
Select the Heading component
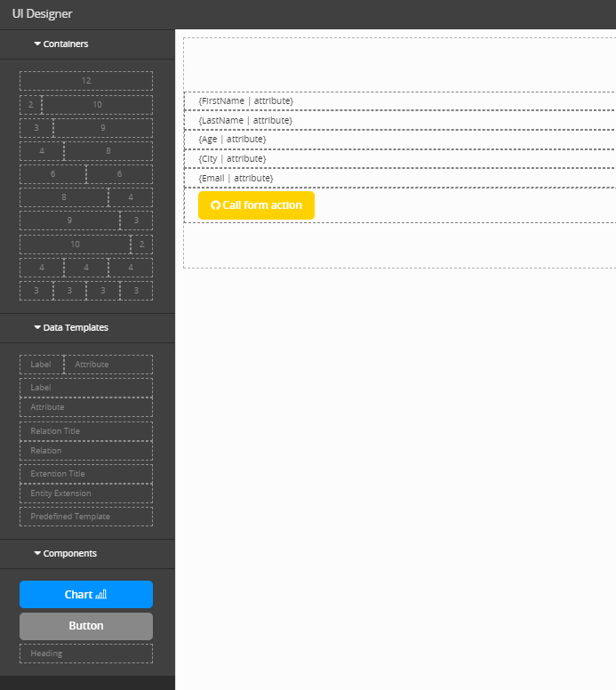tap(86, 654)
